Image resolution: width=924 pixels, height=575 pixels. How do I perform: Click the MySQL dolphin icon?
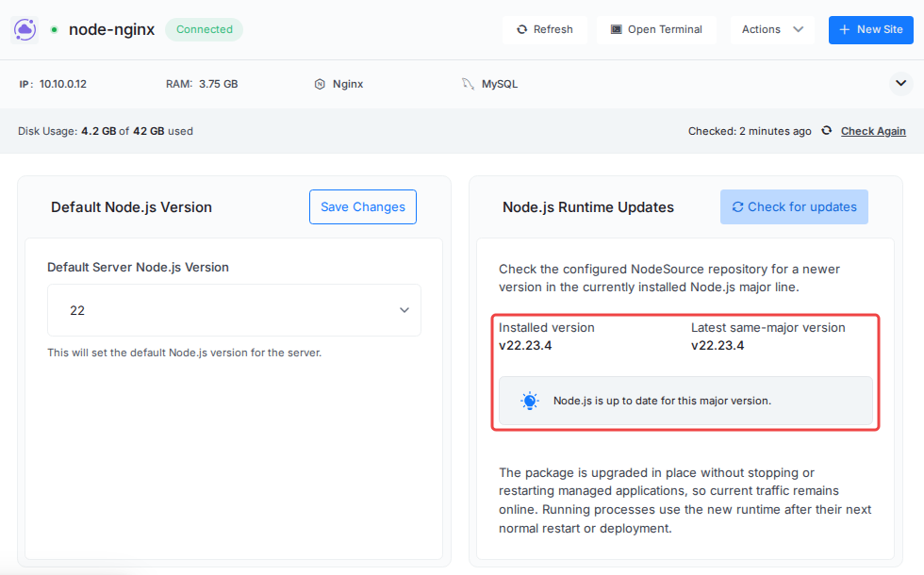click(468, 84)
